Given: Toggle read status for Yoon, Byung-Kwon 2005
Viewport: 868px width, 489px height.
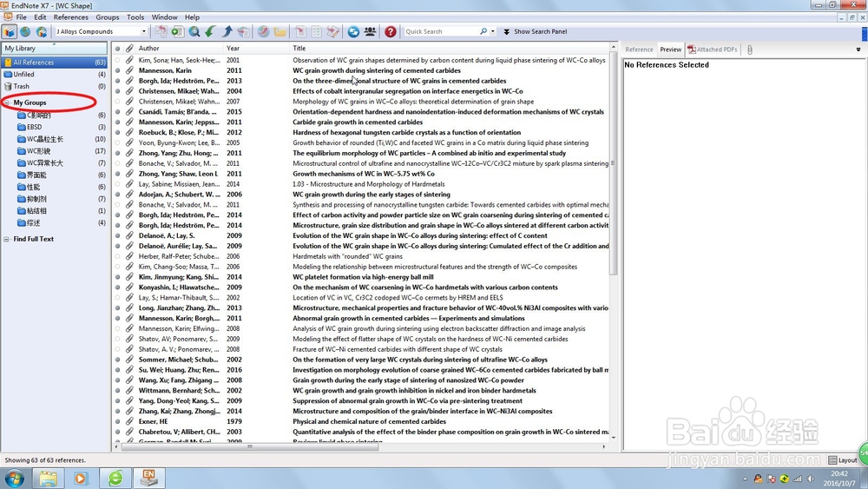Looking at the screenshot, I should [x=117, y=143].
